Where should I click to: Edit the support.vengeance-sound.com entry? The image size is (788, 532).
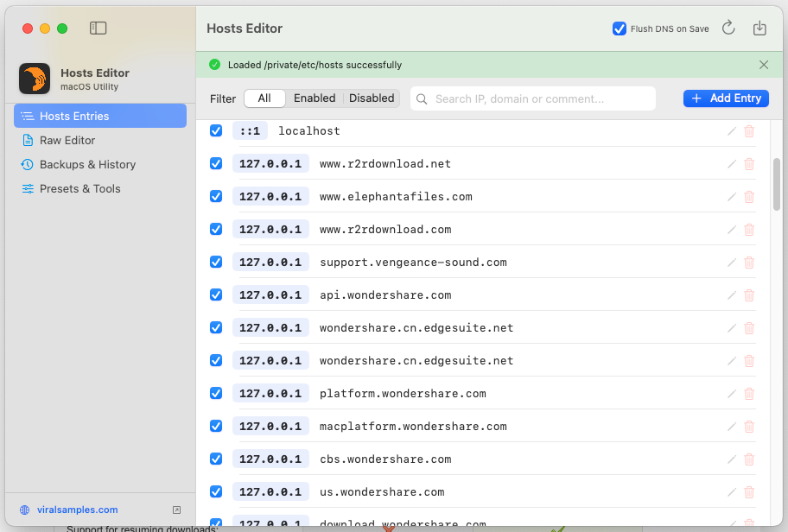[732, 263]
